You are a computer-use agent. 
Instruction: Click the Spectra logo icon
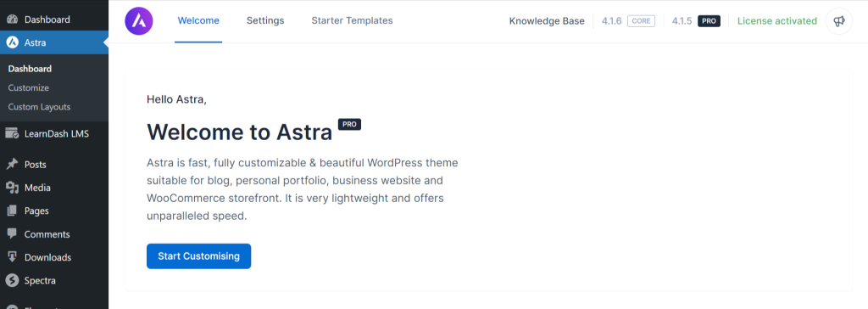point(12,281)
